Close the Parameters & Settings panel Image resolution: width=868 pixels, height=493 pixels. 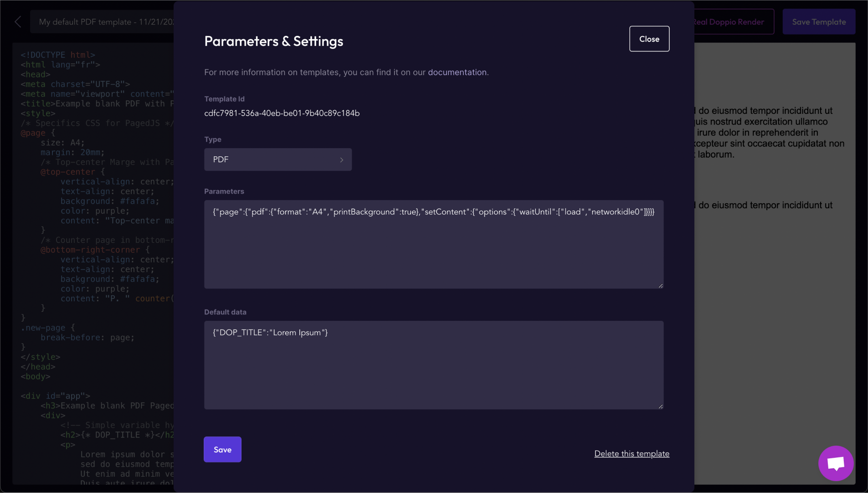pyautogui.click(x=649, y=39)
